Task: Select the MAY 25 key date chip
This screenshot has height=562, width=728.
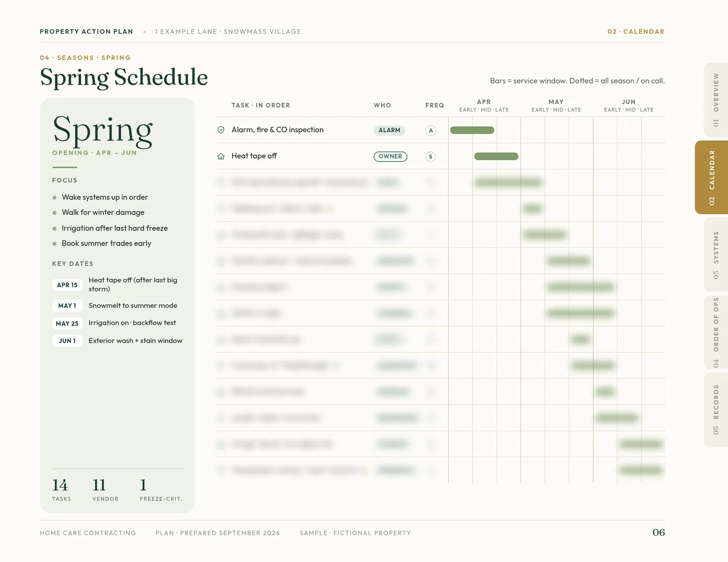Action: [67, 323]
